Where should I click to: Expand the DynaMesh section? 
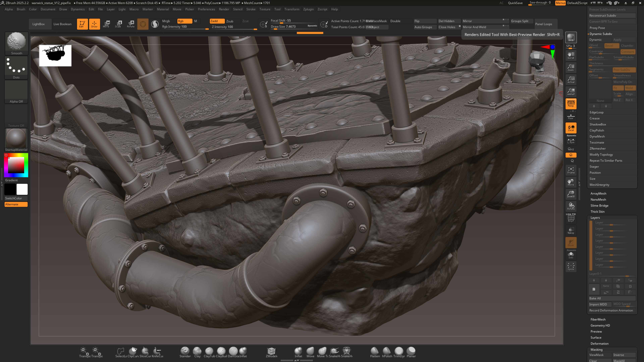click(x=597, y=136)
